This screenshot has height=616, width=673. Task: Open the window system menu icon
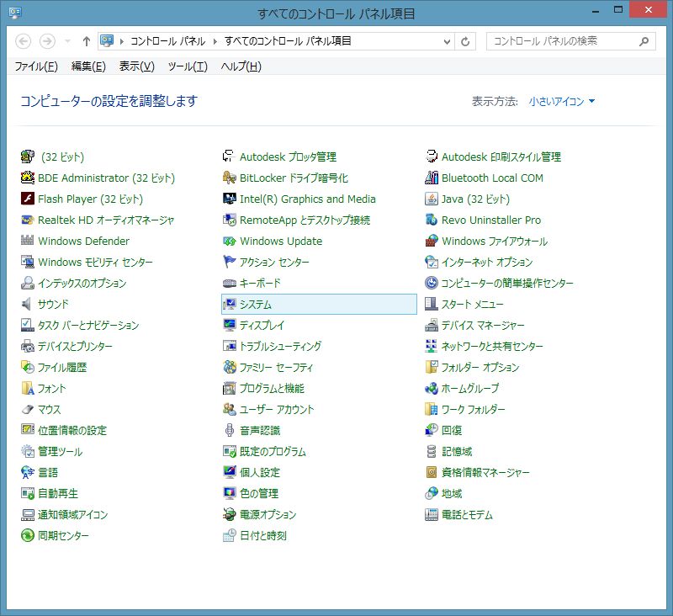click(x=15, y=13)
